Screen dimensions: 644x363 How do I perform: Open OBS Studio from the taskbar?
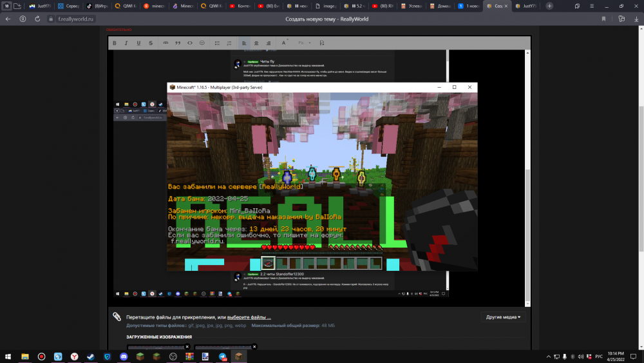pos(173,357)
